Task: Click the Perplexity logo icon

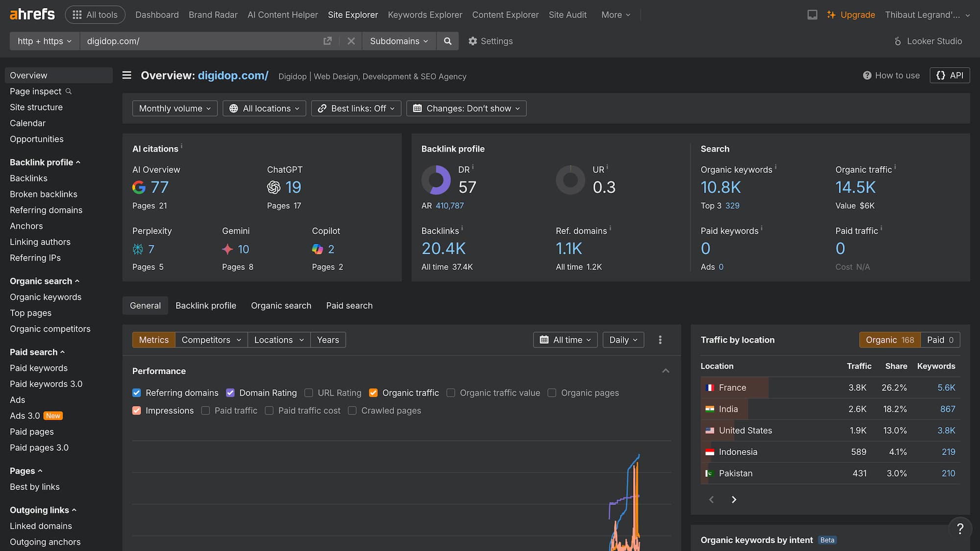Action: tap(138, 249)
